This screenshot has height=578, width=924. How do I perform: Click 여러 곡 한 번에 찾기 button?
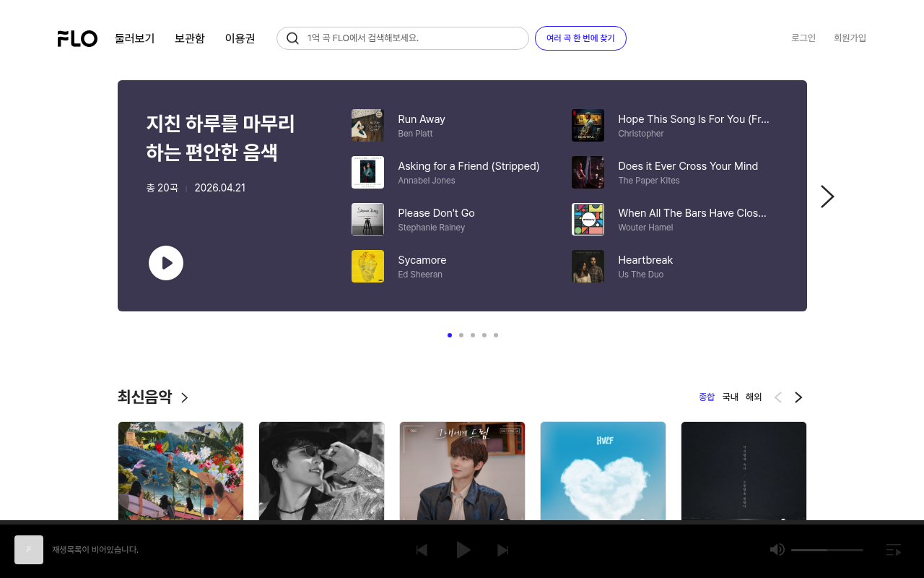580,38
